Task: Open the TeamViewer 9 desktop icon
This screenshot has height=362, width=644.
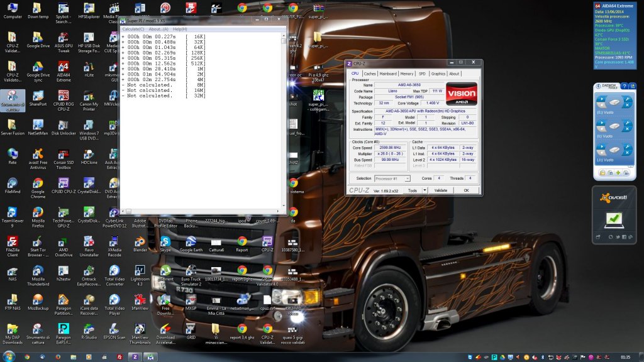Action: pos(13,217)
